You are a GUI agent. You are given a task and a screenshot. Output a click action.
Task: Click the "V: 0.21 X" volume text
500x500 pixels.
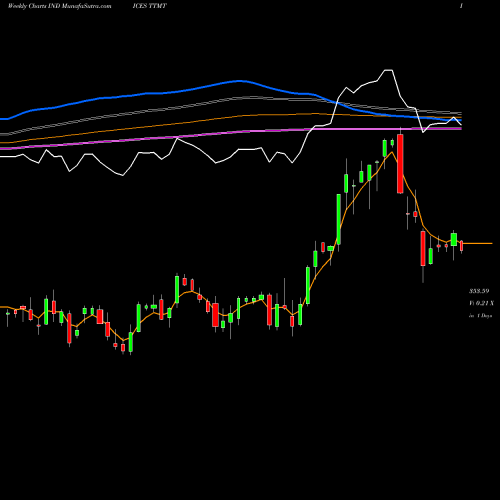[481, 303]
